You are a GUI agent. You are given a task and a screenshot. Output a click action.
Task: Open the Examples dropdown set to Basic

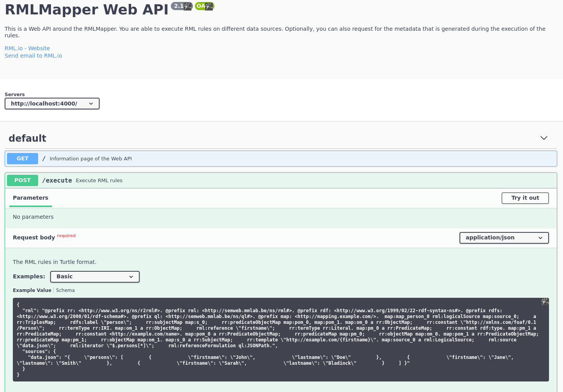pyautogui.click(x=95, y=277)
